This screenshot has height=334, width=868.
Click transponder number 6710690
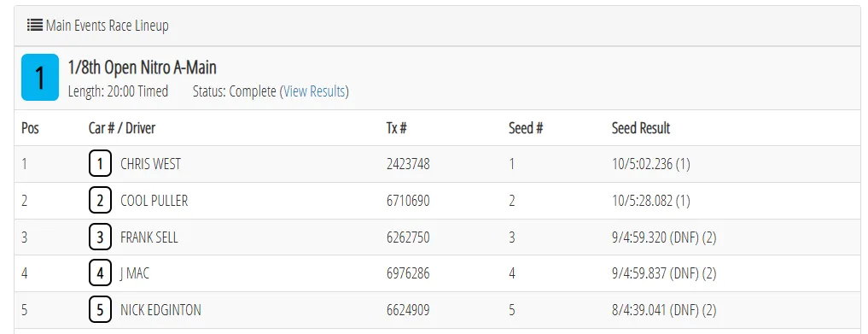coord(408,201)
